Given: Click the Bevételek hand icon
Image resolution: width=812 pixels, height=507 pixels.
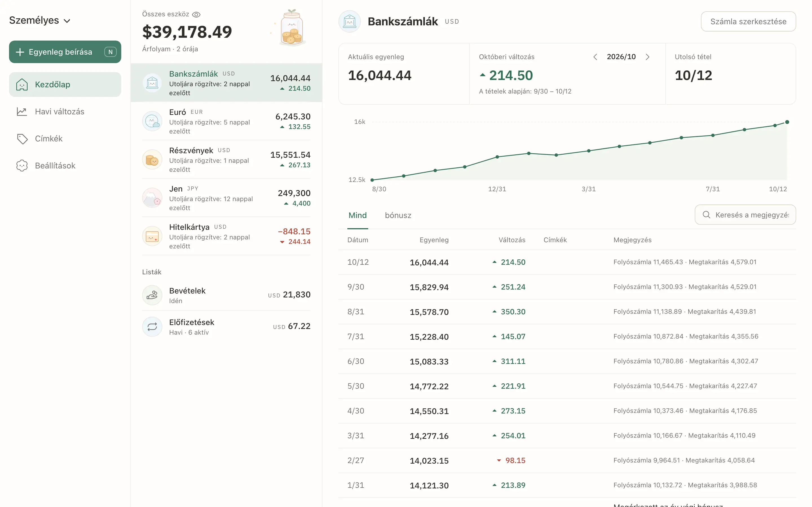Looking at the screenshot, I should (152, 295).
